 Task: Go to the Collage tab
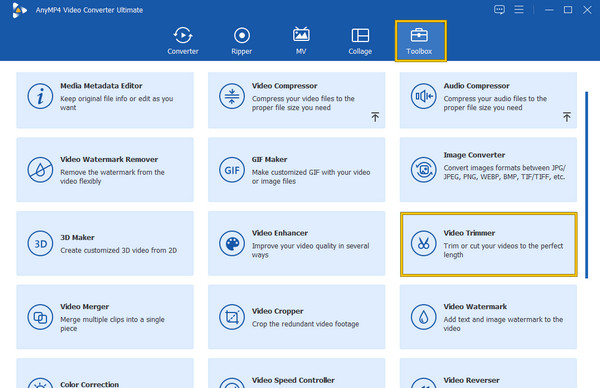[360, 41]
